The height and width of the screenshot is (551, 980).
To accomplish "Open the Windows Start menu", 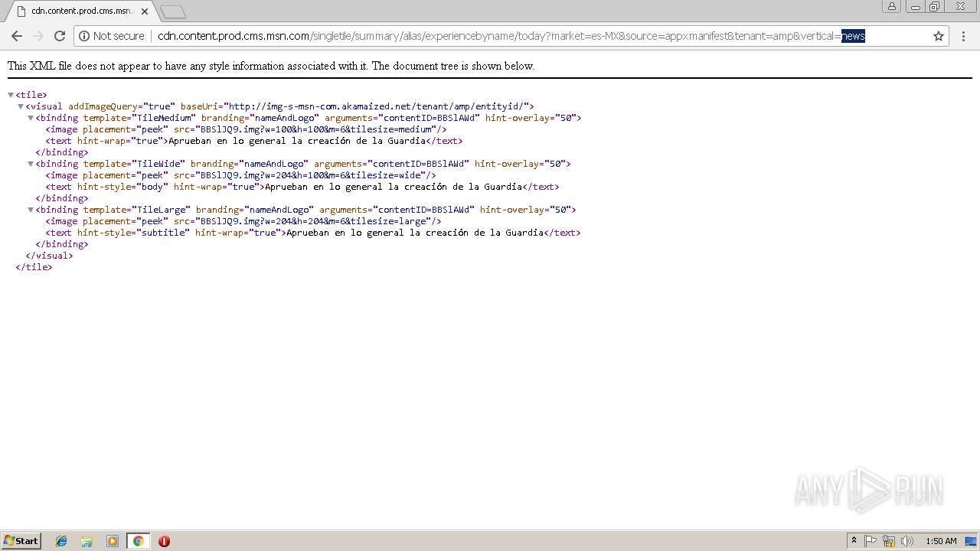I will 21,541.
